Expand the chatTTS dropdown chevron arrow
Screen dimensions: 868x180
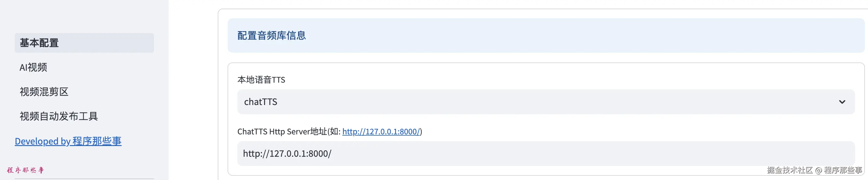coord(842,102)
